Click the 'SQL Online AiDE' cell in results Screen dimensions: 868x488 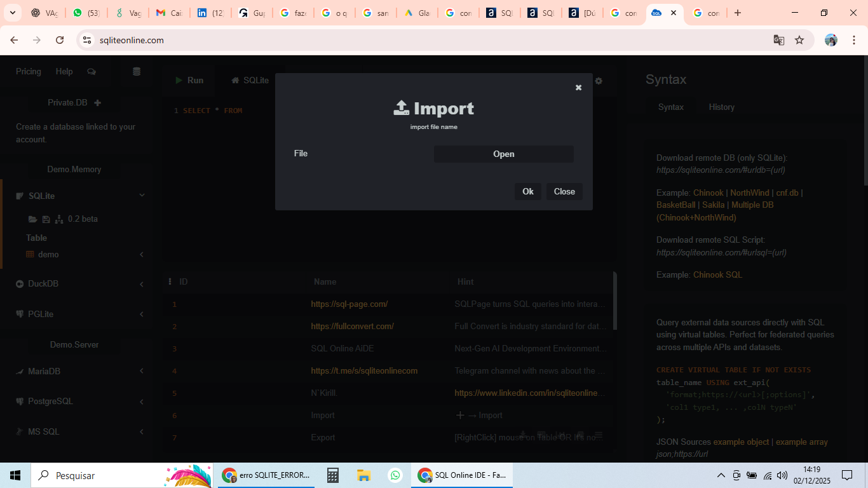[342, 349]
